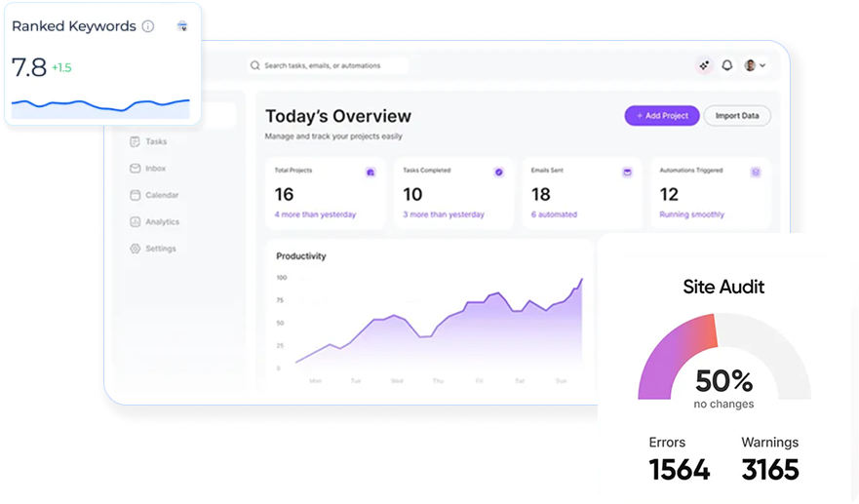Click the Emails Sent card icon

tap(627, 172)
